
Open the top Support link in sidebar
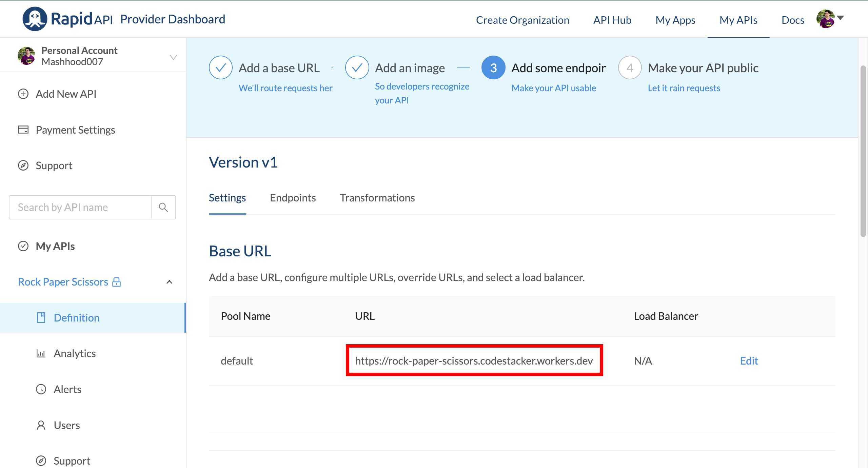(54, 165)
